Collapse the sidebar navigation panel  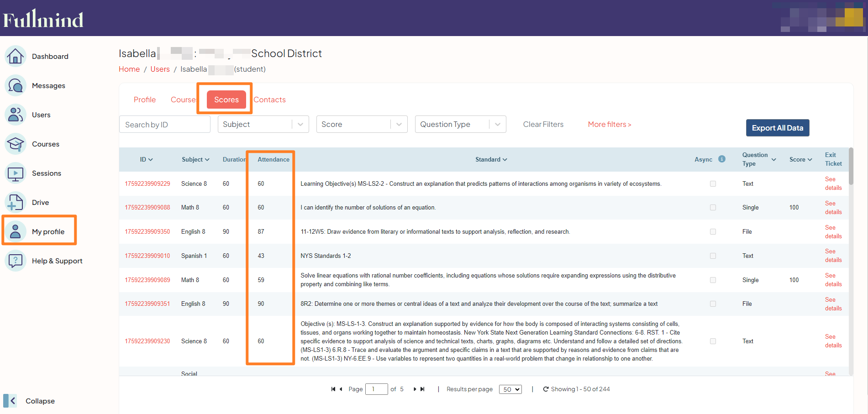point(10,401)
